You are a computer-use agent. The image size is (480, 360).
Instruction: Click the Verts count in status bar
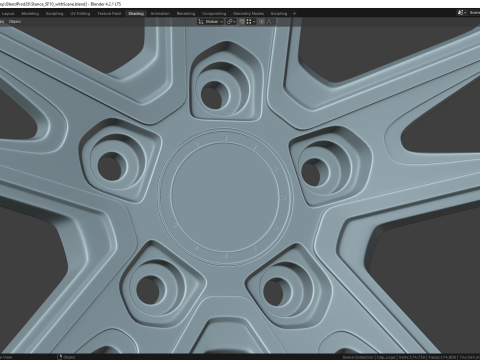point(412,357)
